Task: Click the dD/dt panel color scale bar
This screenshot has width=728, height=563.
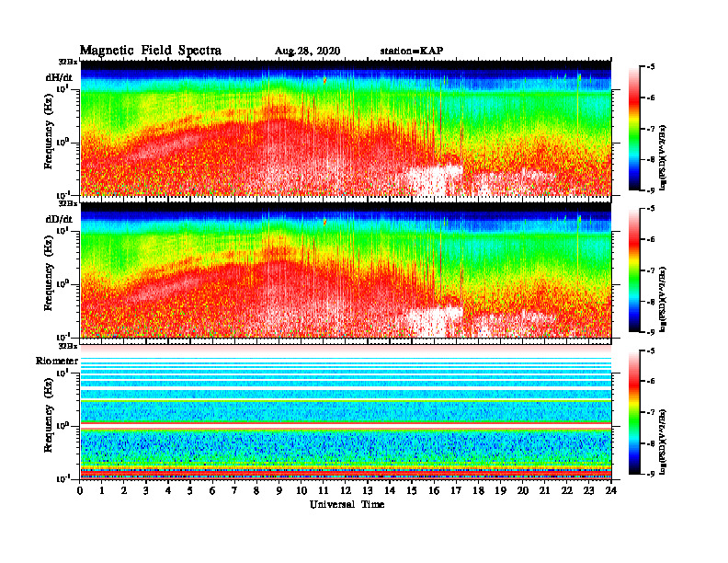Action: [634, 270]
